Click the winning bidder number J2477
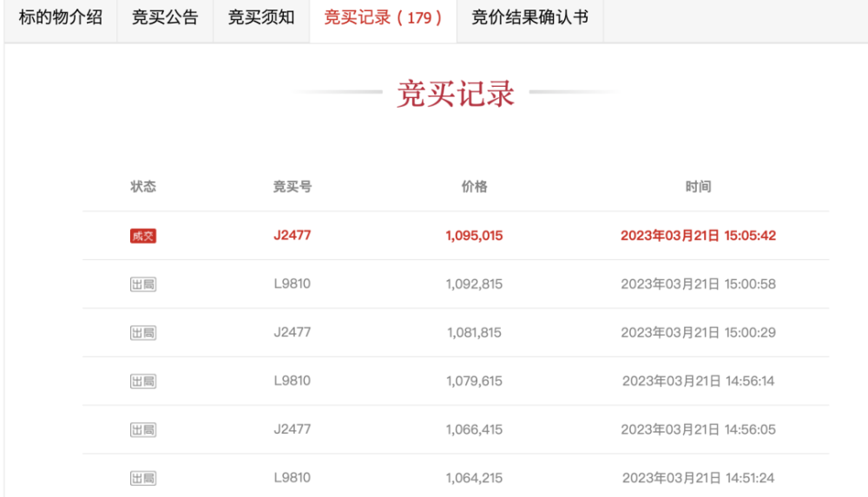The image size is (868, 497). (x=293, y=235)
